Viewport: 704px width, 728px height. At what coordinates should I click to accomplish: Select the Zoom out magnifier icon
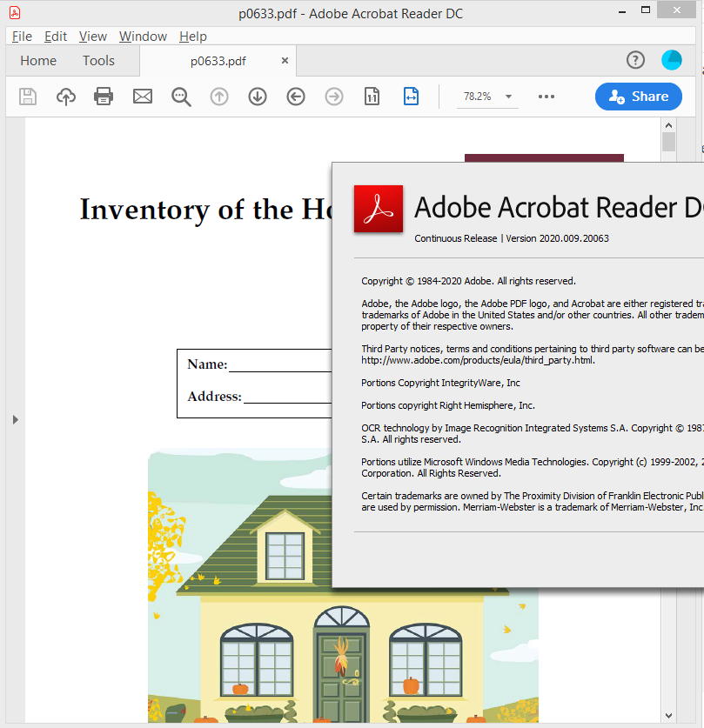(180, 97)
